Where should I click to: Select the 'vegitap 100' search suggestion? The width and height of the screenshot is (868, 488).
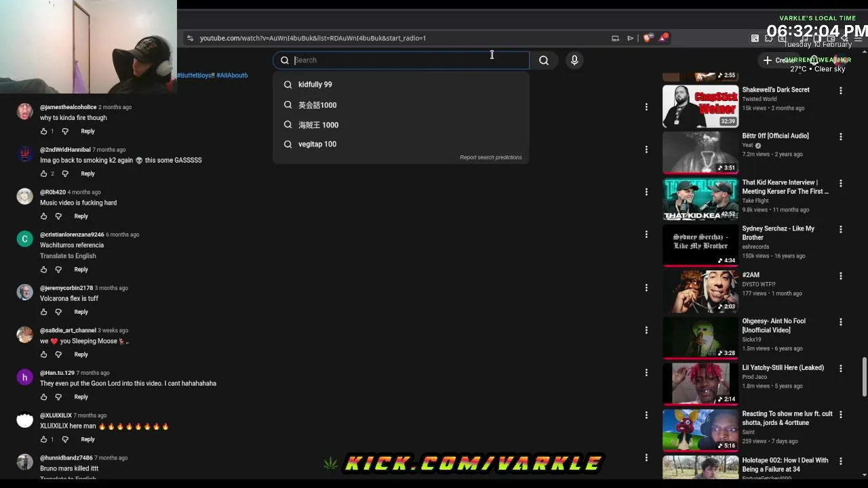tap(401, 144)
